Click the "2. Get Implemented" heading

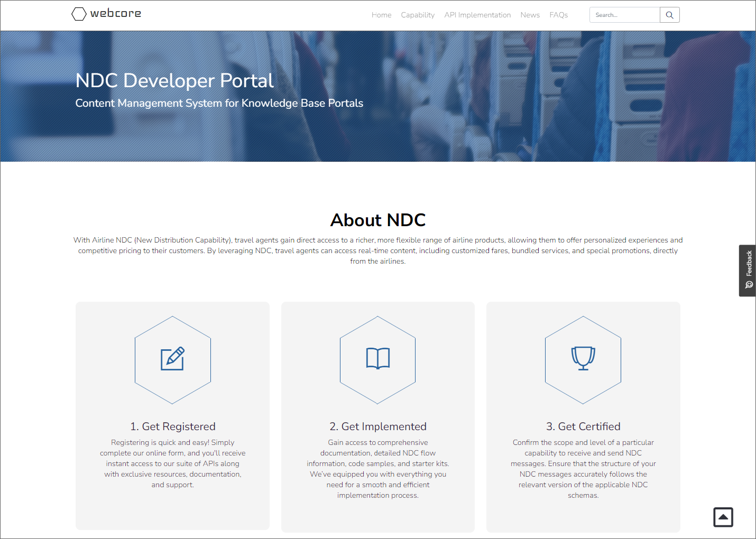point(377,426)
